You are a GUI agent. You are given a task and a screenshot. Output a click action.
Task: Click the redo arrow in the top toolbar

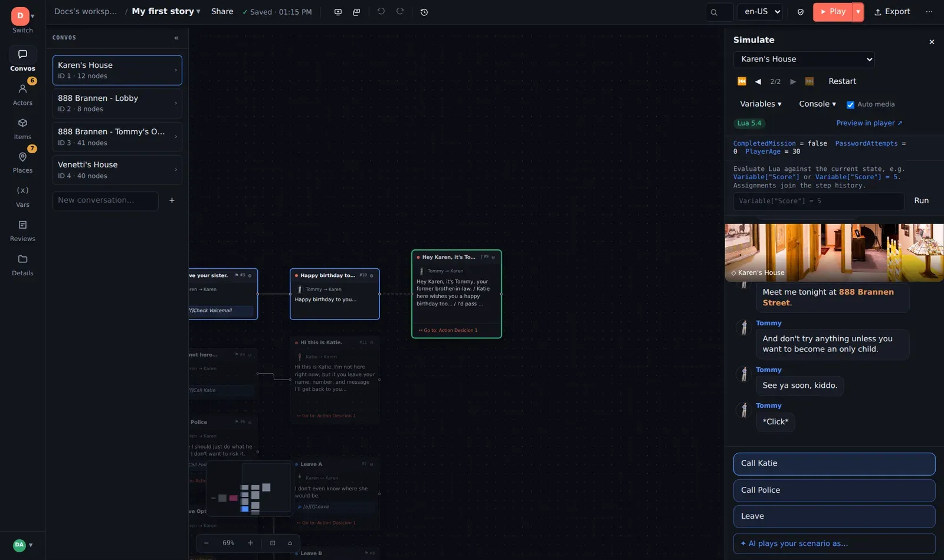tap(400, 12)
